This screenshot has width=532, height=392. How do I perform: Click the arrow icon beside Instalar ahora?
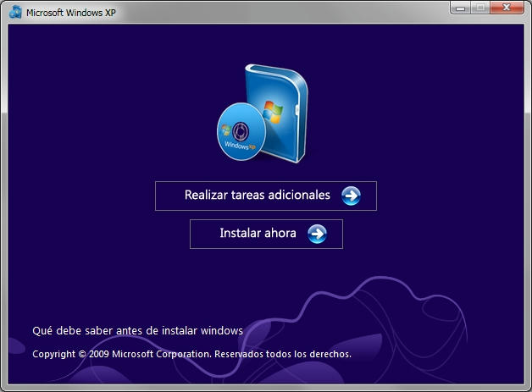coord(317,234)
